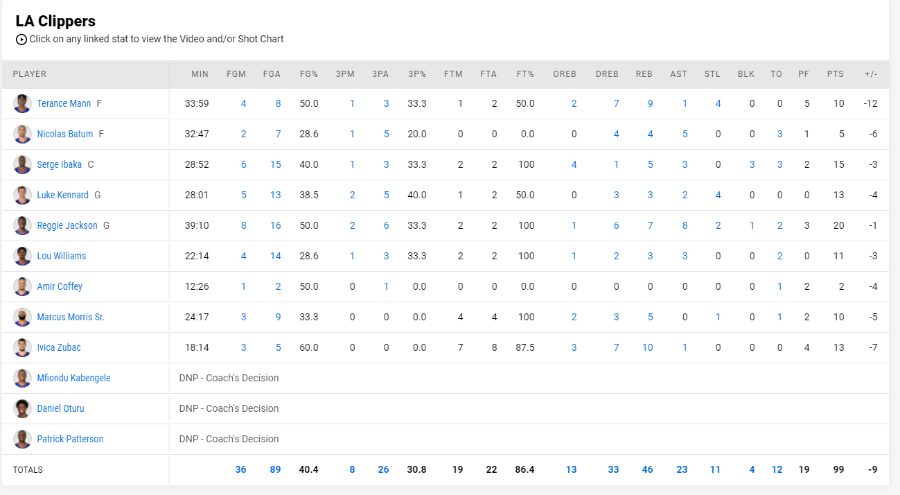View Luke Kennard's 13 field goal attempts
Image resolution: width=900 pixels, height=495 pixels.
click(x=276, y=195)
